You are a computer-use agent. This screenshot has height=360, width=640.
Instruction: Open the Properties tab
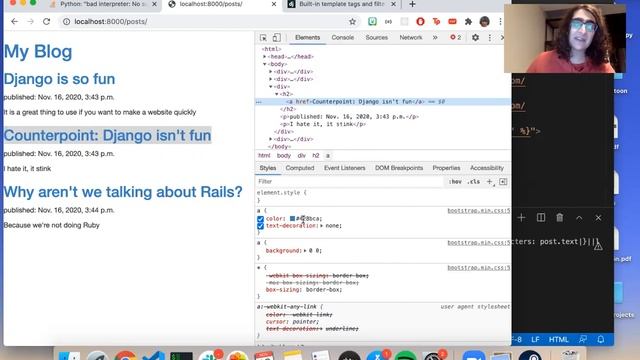click(x=446, y=168)
